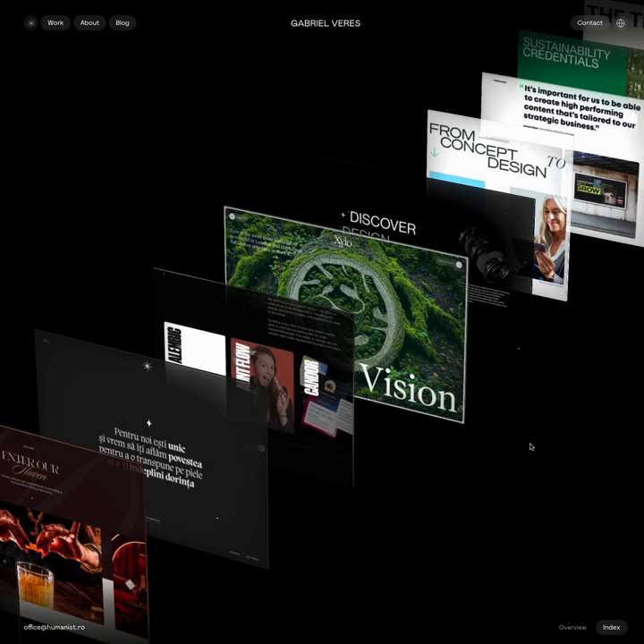
Task: Select the Index view toggle
Action: pos(611,627)
